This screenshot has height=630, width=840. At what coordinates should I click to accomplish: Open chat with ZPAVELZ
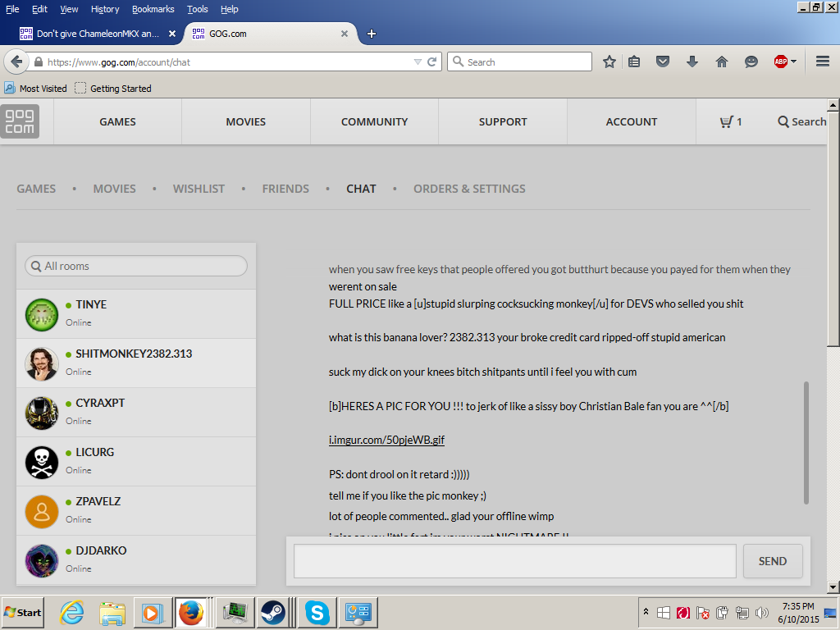pyautogui.click(x=136, y=511)
